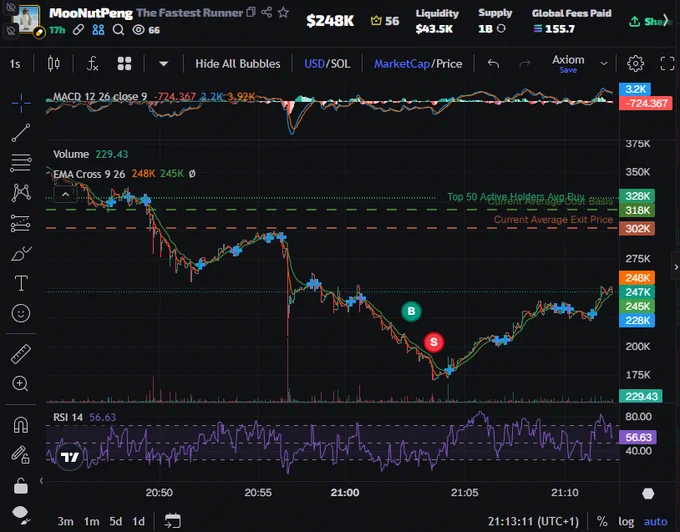Select the RSI 14 indicator label
The image size is (680, 532).
(68, 417)
